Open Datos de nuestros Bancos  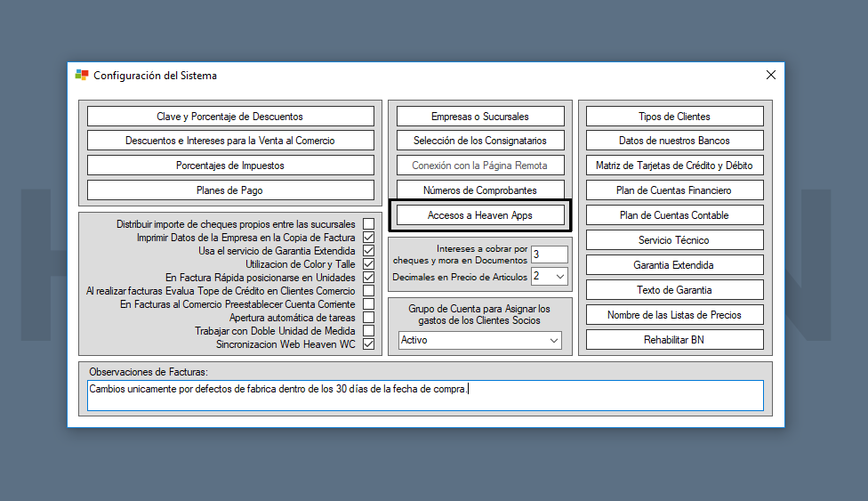click(x=674, y=141)
